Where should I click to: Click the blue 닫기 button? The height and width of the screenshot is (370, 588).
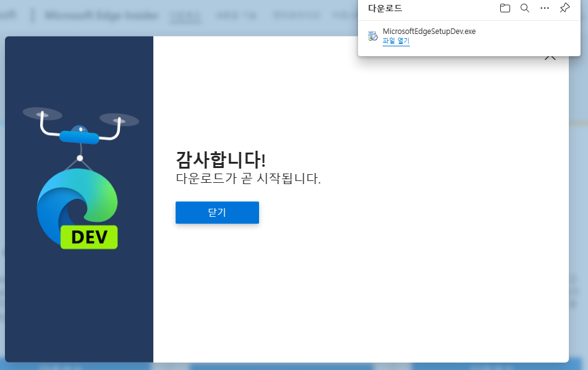(217, 212)
